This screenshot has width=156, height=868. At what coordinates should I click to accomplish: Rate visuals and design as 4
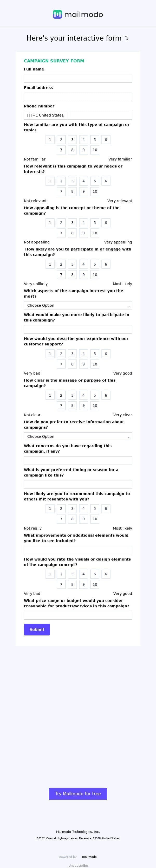click(83, 574)
